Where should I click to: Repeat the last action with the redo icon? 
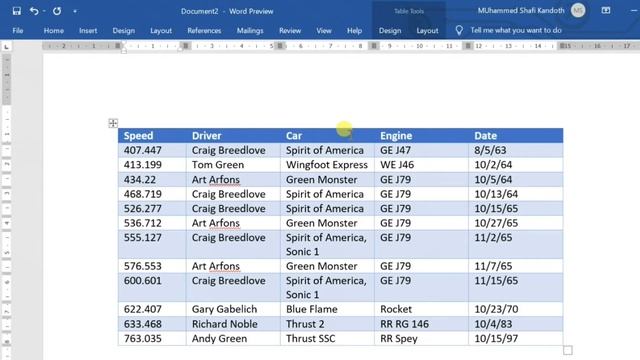57,11
